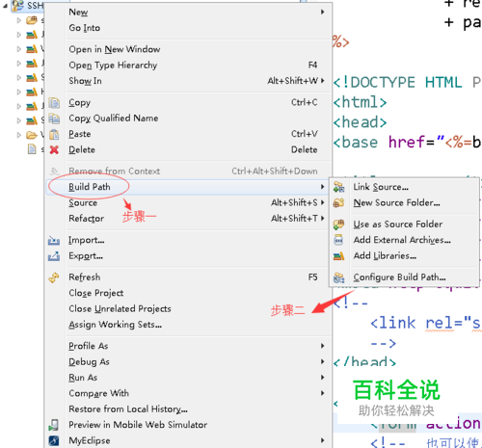482x448 pixels.
Task: Click the Export icon
Action: (x=54, y=256)
